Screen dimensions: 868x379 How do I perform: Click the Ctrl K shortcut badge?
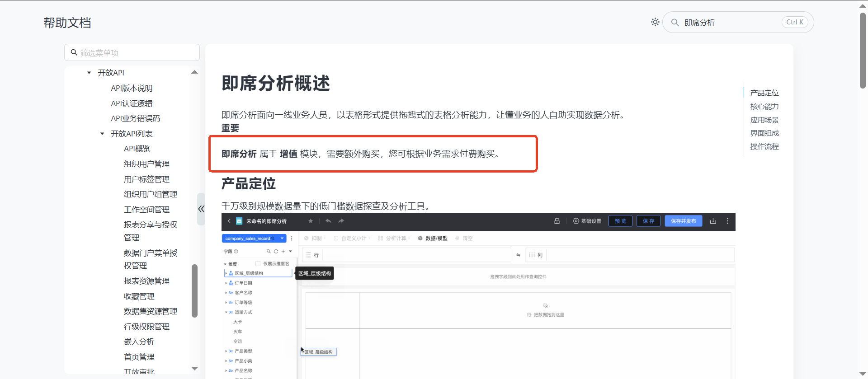(x=794, y=22)
